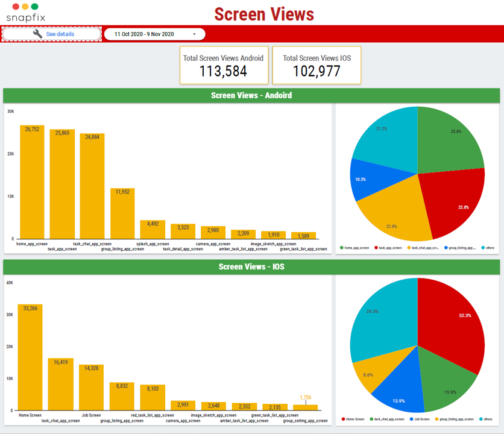
Task: Click the 102,977 IOS total value
Action: (x=317, y=71)
